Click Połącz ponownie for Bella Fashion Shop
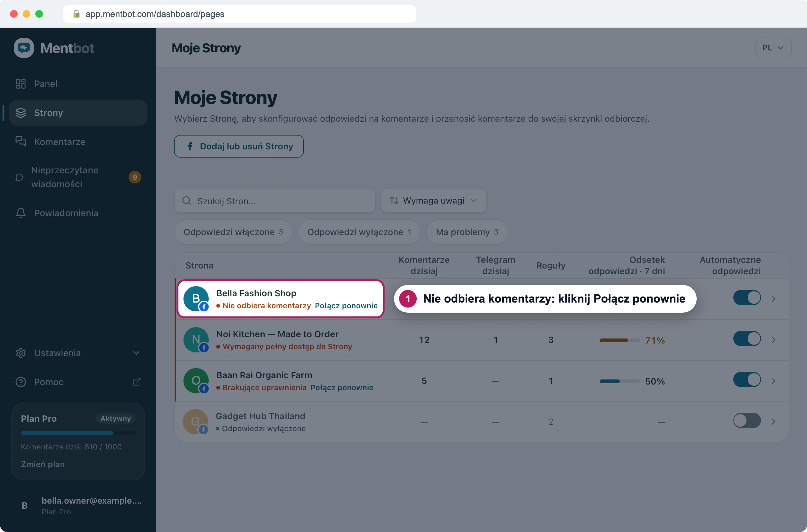 346,306
